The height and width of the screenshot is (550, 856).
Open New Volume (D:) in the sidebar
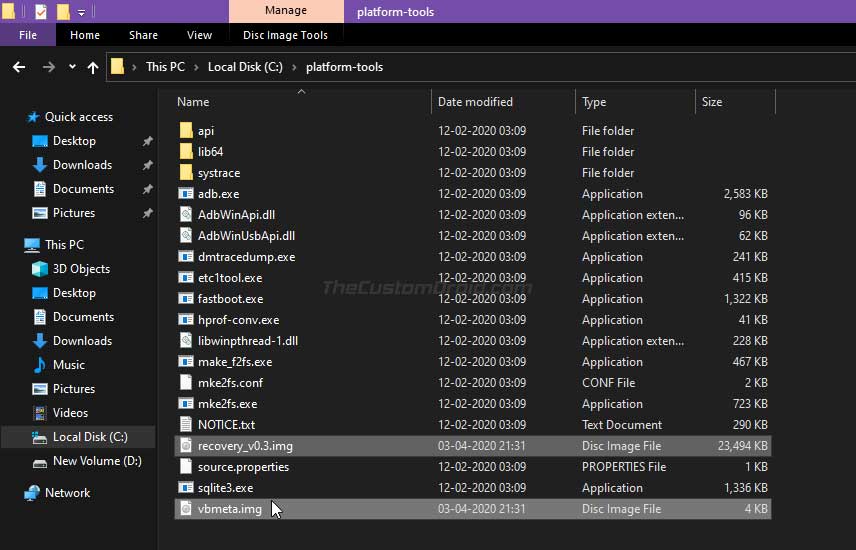click(97, 461)
